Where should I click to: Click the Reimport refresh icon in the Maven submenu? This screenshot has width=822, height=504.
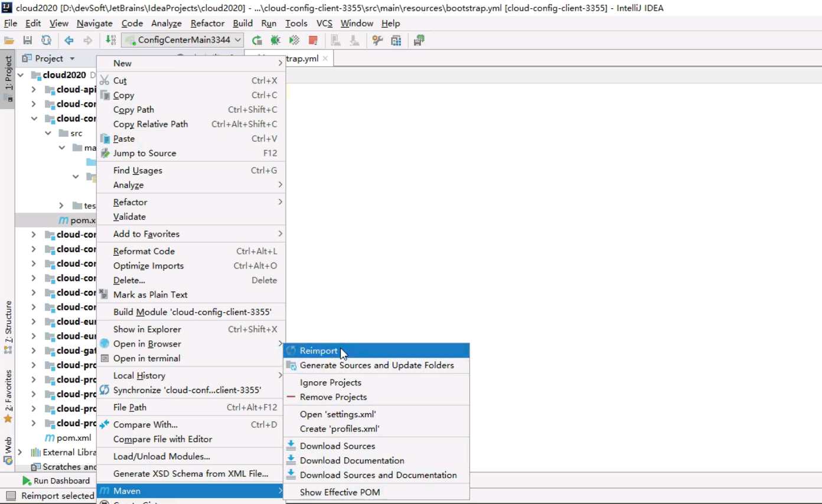291,351
